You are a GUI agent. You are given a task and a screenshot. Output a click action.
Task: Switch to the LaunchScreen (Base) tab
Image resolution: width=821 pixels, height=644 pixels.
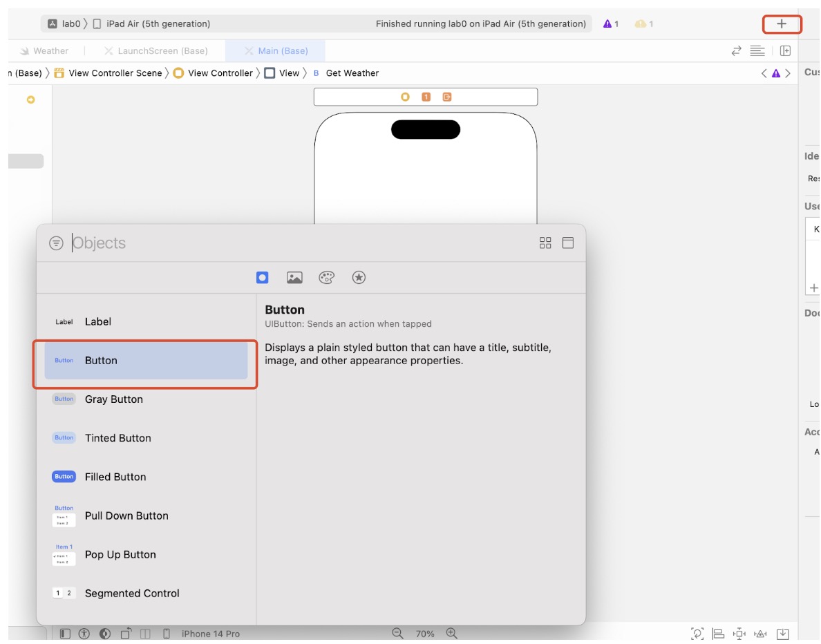(x=162, y=51)
